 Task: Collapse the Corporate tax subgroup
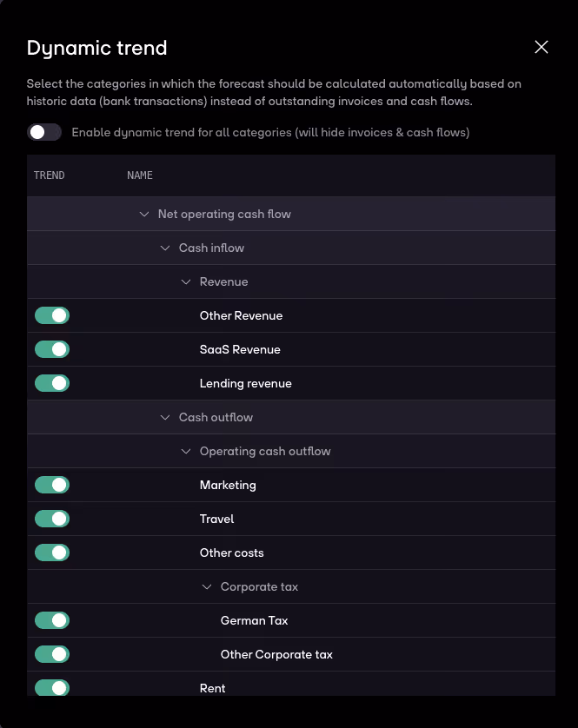[x=207, y=586]
